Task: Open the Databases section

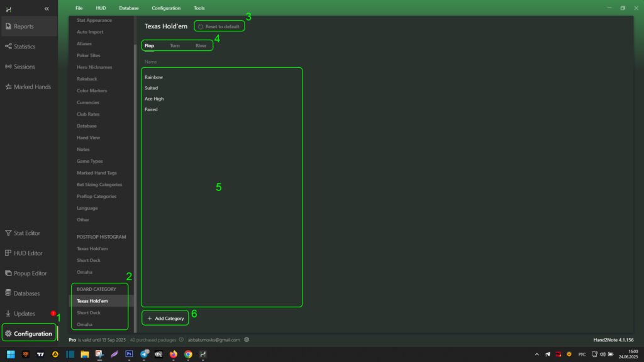Action: [26, 293]
